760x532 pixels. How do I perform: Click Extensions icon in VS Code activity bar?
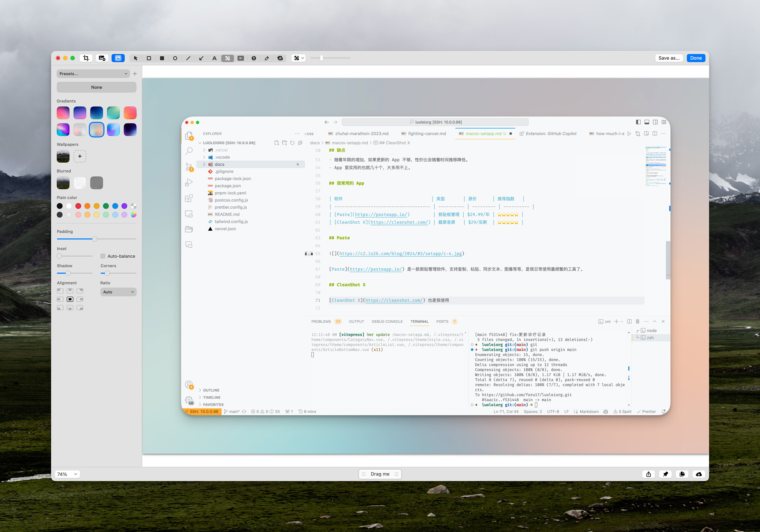189,198
